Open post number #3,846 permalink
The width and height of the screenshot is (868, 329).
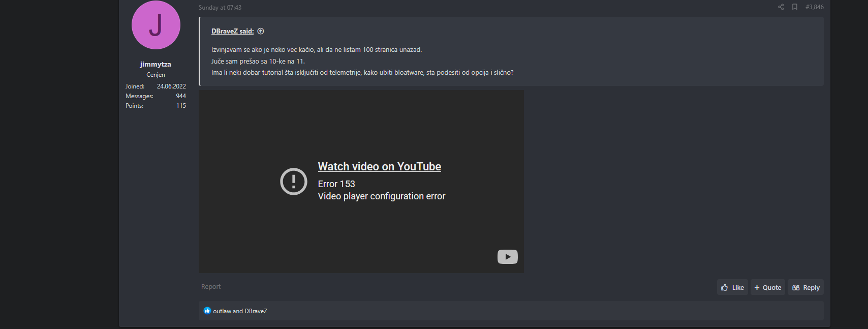coord(815,7)
